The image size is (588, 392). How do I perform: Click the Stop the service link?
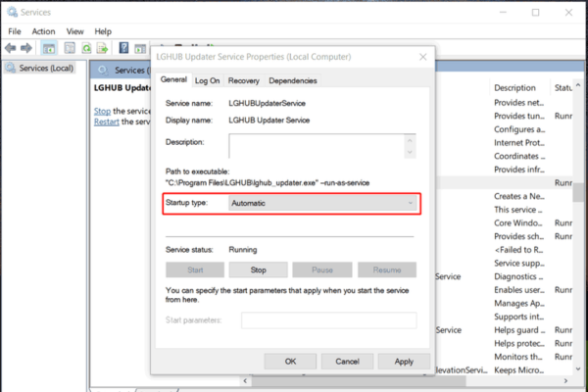[102, 111]
